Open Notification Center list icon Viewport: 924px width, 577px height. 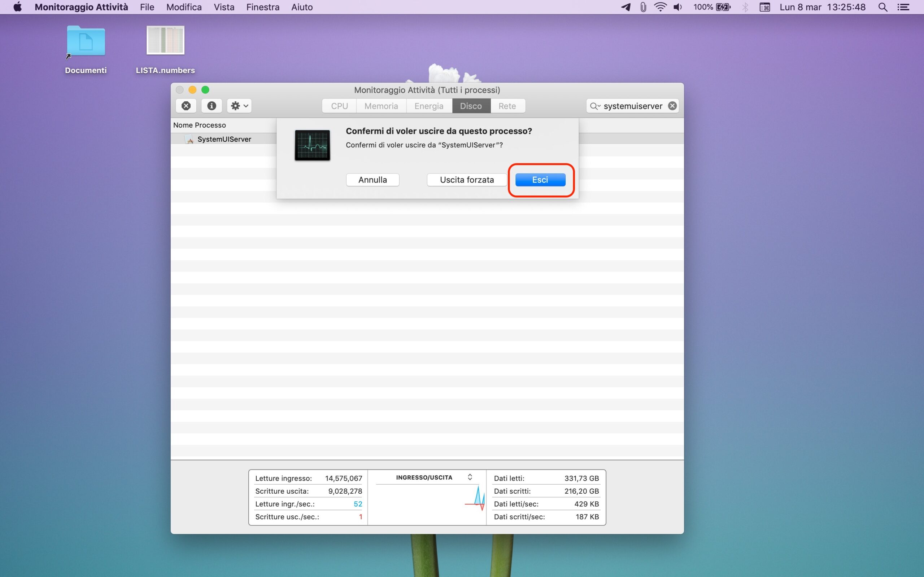tap(903, 7)
